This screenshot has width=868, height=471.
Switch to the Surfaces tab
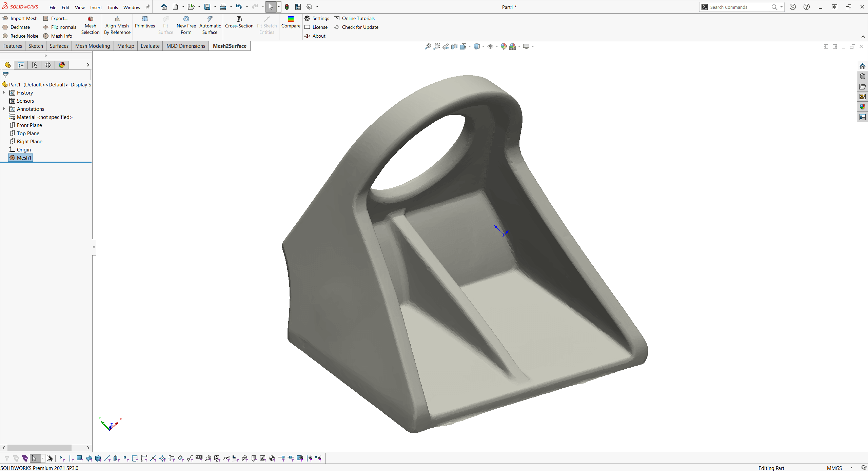59,46
